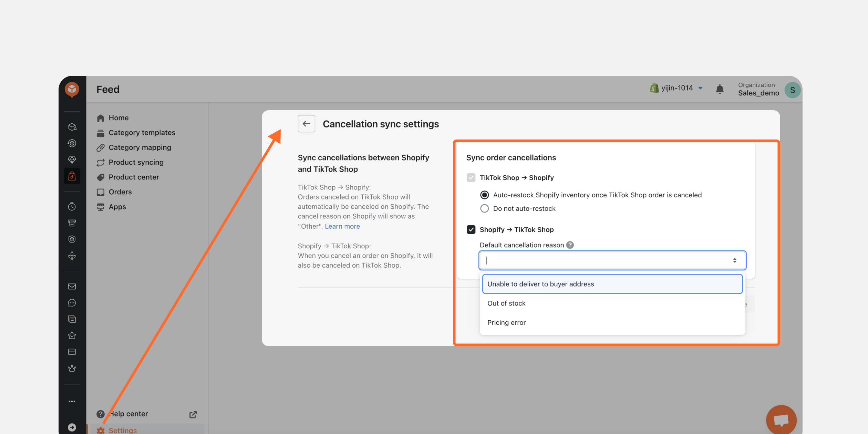Image resolution: width=868 pixels, height=434 pixels.
Task: Open Category templates page
Action: coord(142,133)
